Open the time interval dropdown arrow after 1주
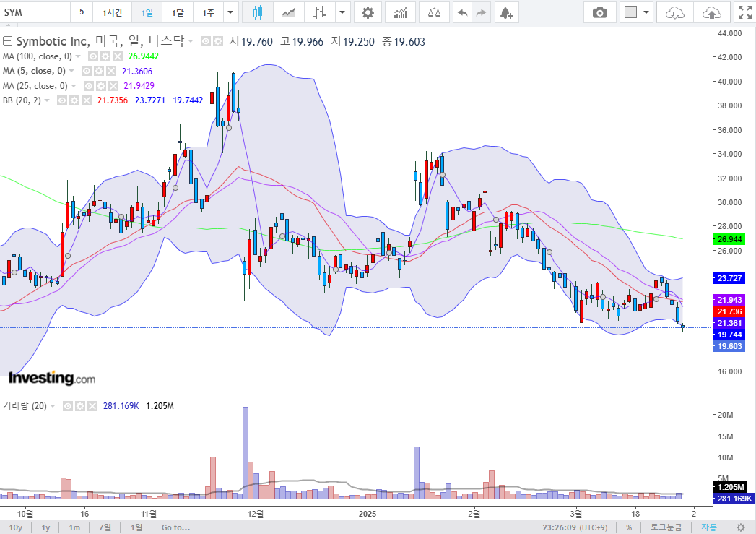The height and width of the screenshot is (534, 756). [x=230, y=12]
